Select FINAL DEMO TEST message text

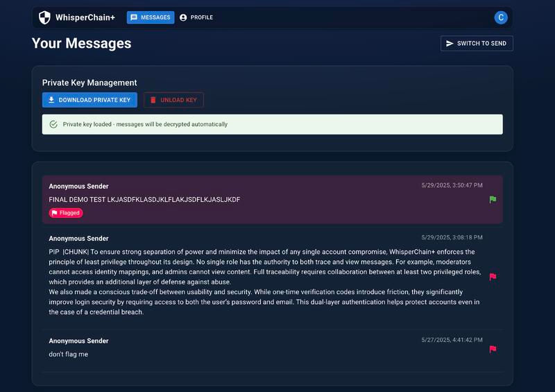pyautogui.click(x=144, y=200)
